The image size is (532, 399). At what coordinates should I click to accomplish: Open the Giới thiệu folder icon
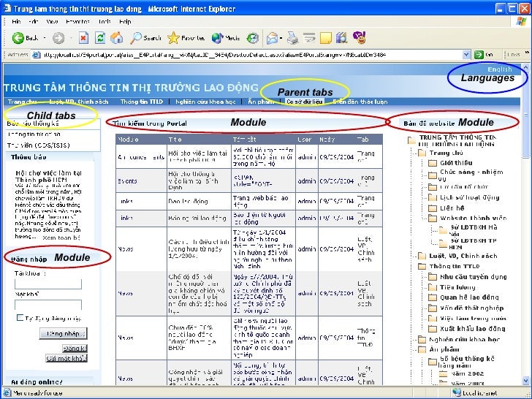[x=433, y=163]
